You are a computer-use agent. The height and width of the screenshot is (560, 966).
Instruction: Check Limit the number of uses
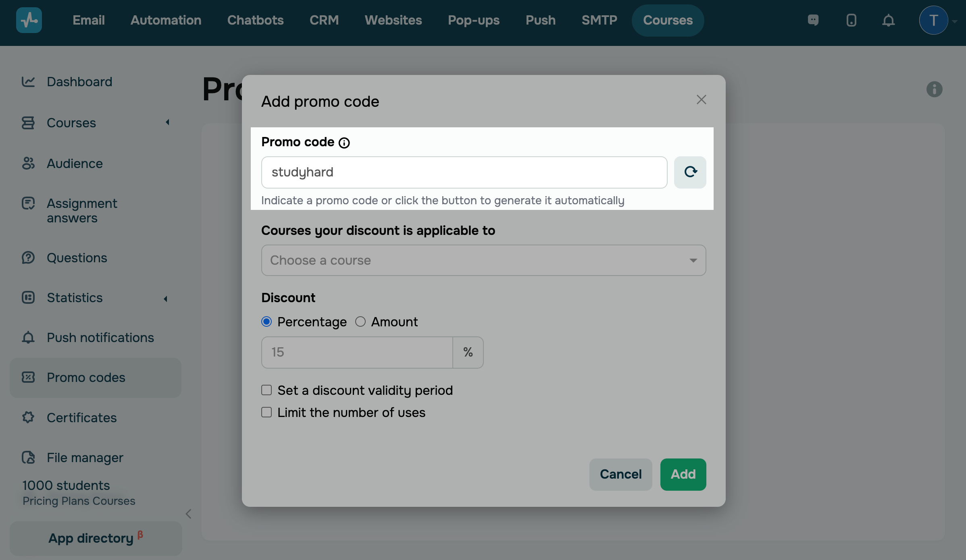[266, 412]
